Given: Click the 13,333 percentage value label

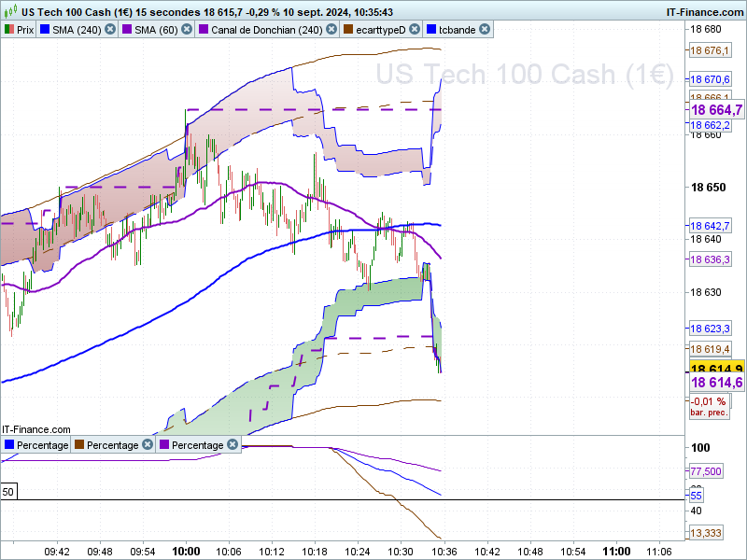Looking at the screenshot, I should [x=706, y=533].
